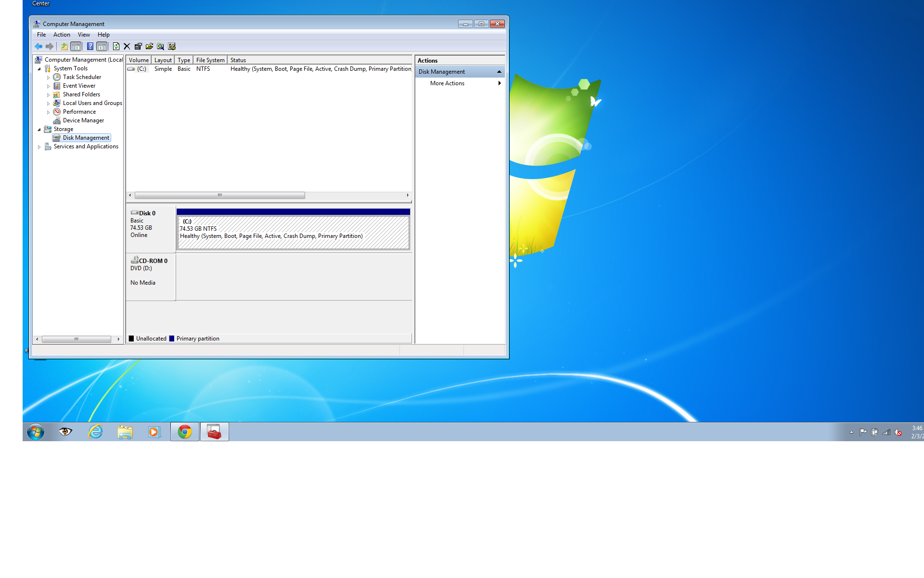This screenshot has width=924, height=578.
Task: Click the console tree horizontal scrollbar thumb
Action: tap(76, 339)
